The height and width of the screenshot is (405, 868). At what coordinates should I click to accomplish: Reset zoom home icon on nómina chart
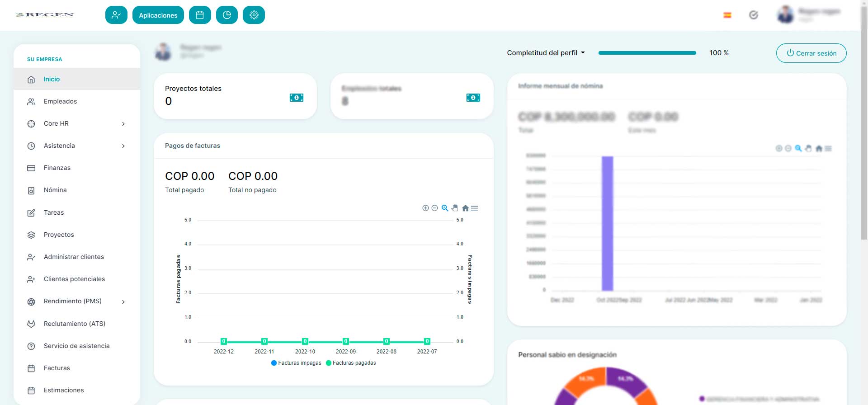819,148
